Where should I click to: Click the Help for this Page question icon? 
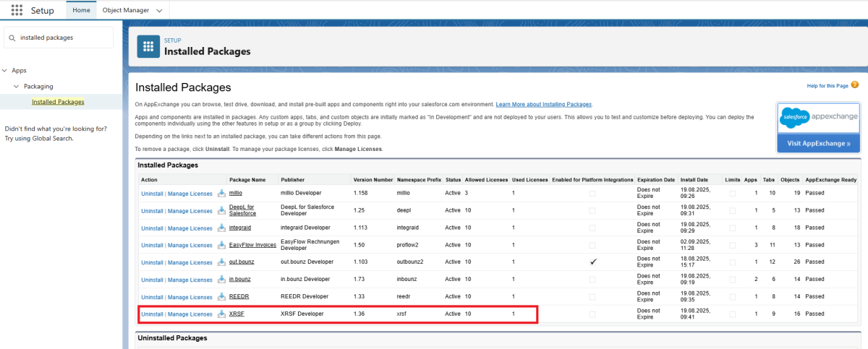point(855,85)
